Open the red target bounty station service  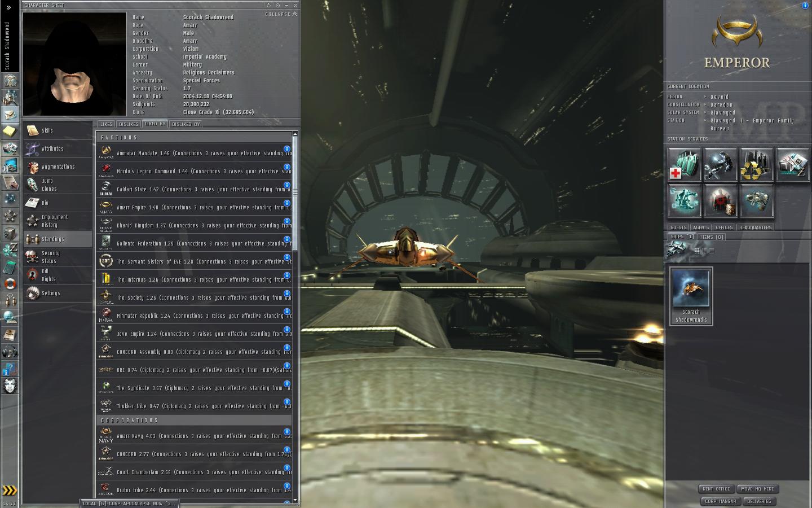(720, 200)
